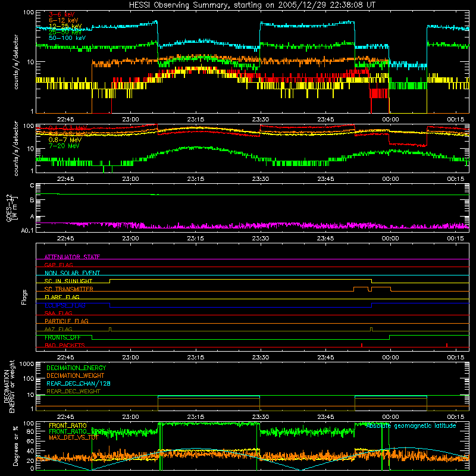Screen dimensions: 476x476
Task: Select the GAP_FLAG label
Action: [x=58, y=265]
